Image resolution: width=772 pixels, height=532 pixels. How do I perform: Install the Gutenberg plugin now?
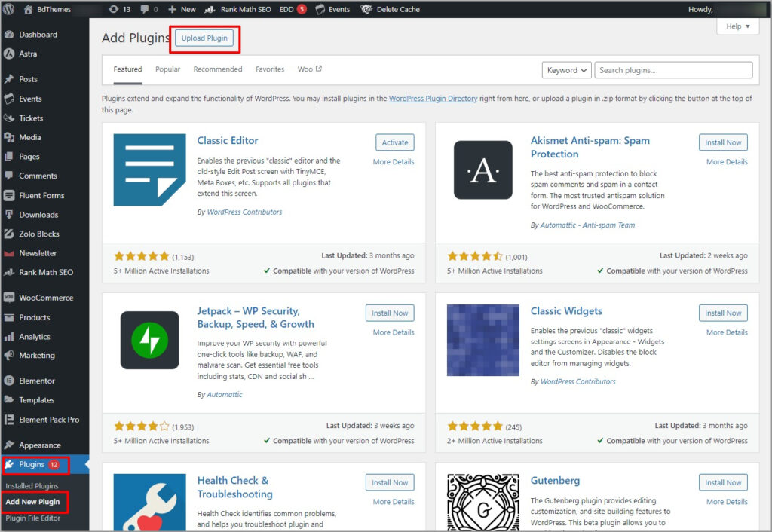coord(723,482)
